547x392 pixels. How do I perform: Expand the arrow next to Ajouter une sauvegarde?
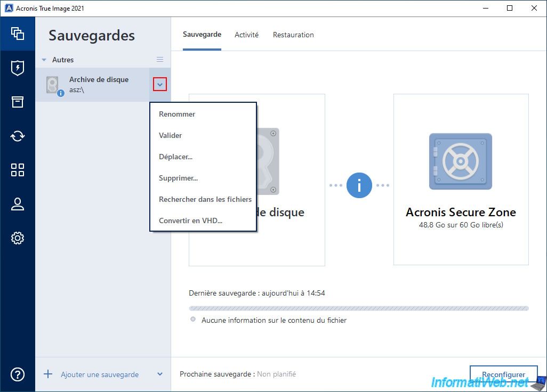coord(160,374)
